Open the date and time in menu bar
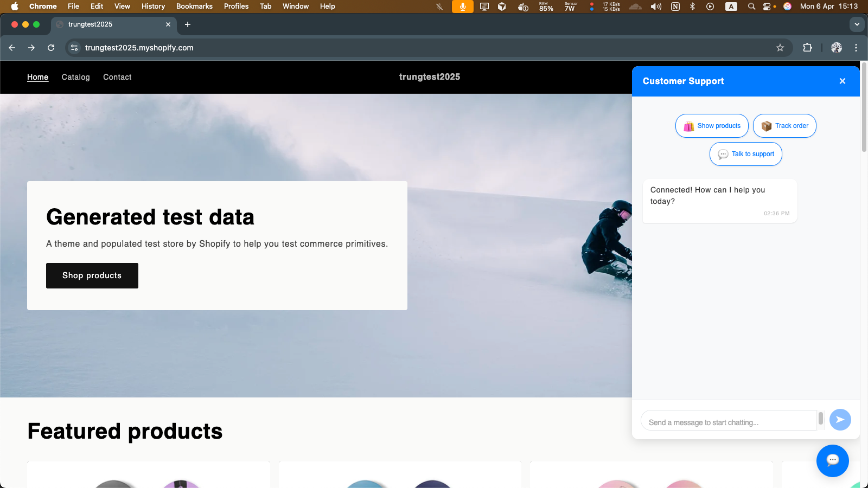The image size is (868, 488). tap(829, 7)
